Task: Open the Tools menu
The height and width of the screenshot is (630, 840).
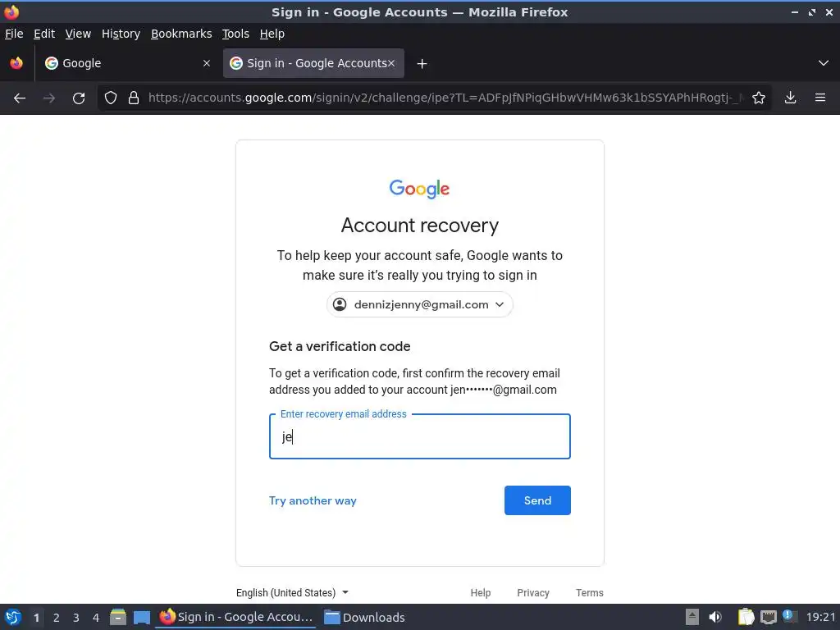Action: pyautogui.click(x=235, y=34)
